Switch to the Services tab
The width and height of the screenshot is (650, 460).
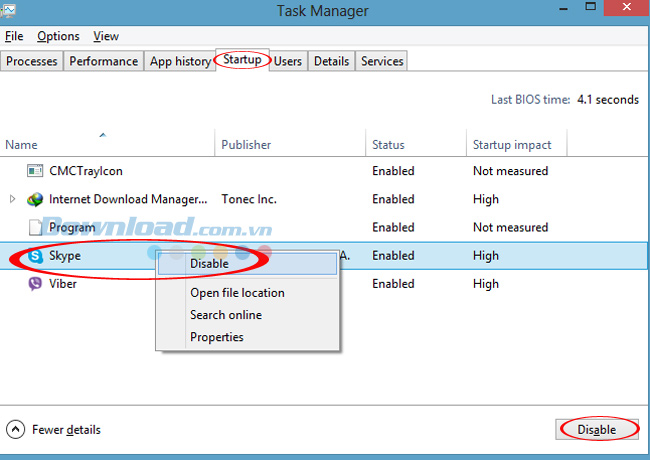(x=382, y=61)
